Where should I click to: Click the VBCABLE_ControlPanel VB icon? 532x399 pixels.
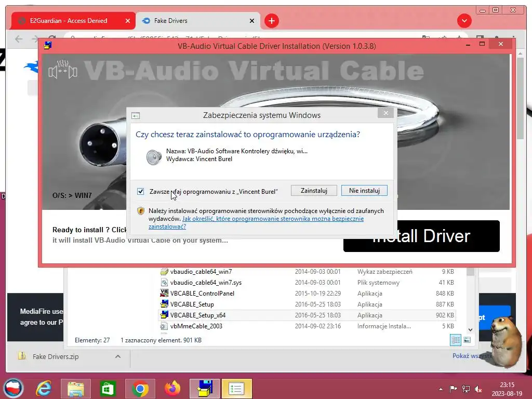point(164,293)
